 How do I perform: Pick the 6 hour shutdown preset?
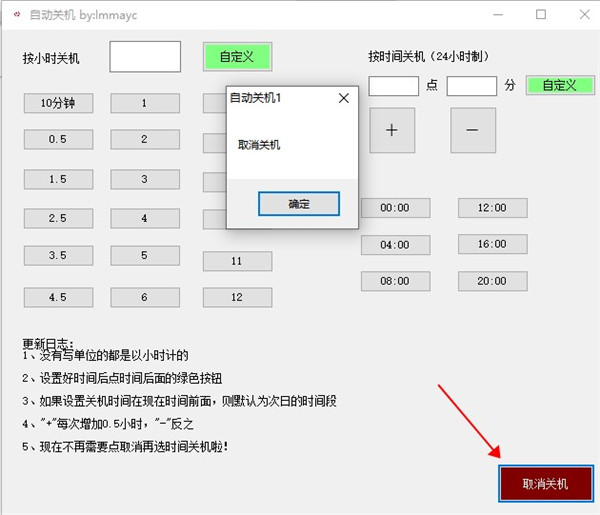click(x=145, y=297)
